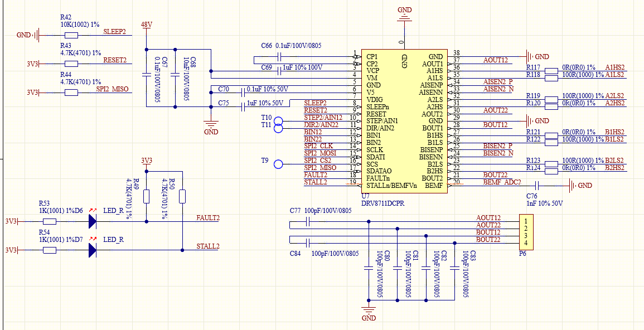
Task: Click the BEMF_ADC2 net label
Action: [502, 182]
